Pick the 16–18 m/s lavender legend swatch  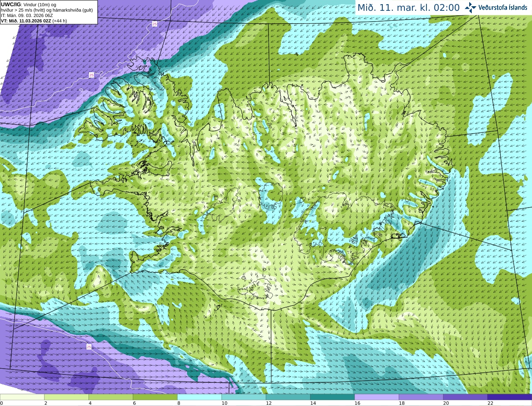click(x=377, y=397)
